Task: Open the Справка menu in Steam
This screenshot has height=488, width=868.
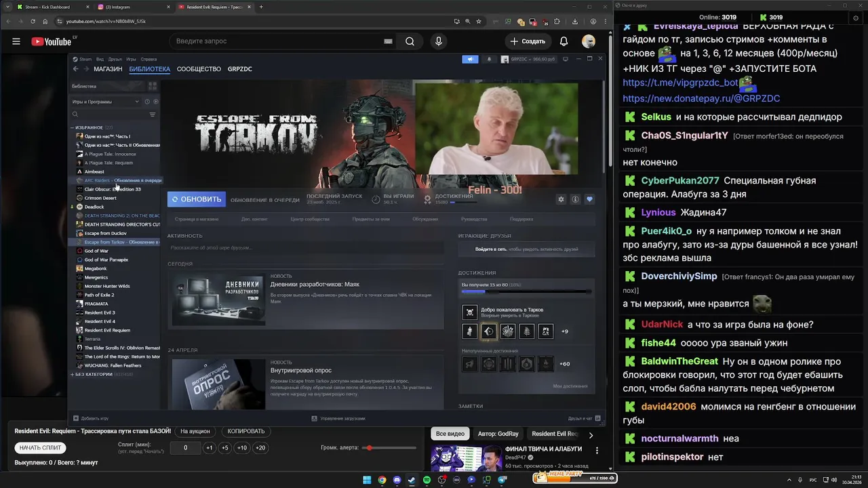Action: point(149,60)
